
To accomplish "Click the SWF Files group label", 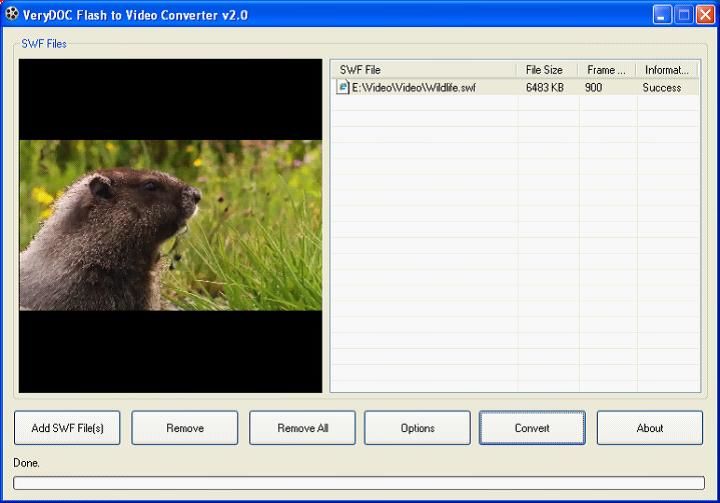I will [44, 44].
